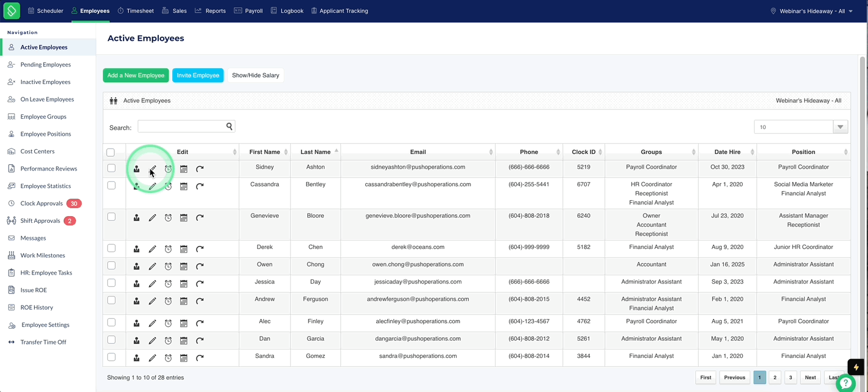Click pencil edit icon for Alec Finley
This screenshot has height=392, width=868.
point(152,323)
